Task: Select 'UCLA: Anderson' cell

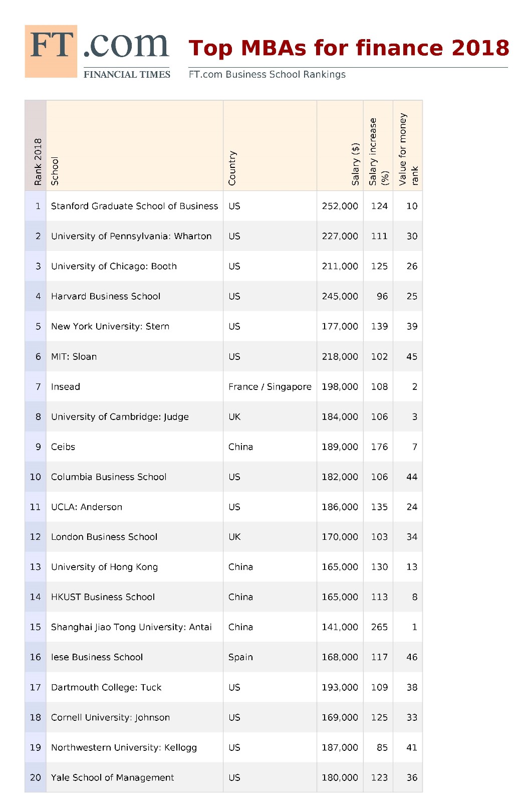Action: (135, 507)
